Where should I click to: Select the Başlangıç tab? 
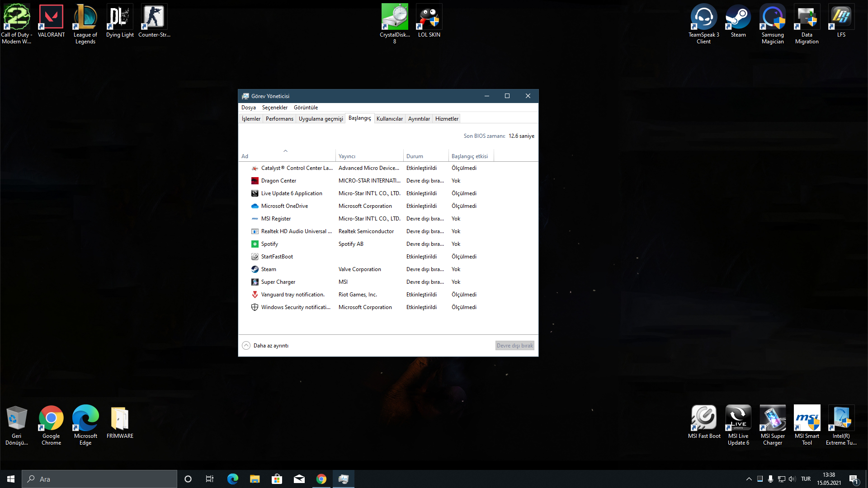click(x=360, y=118)
